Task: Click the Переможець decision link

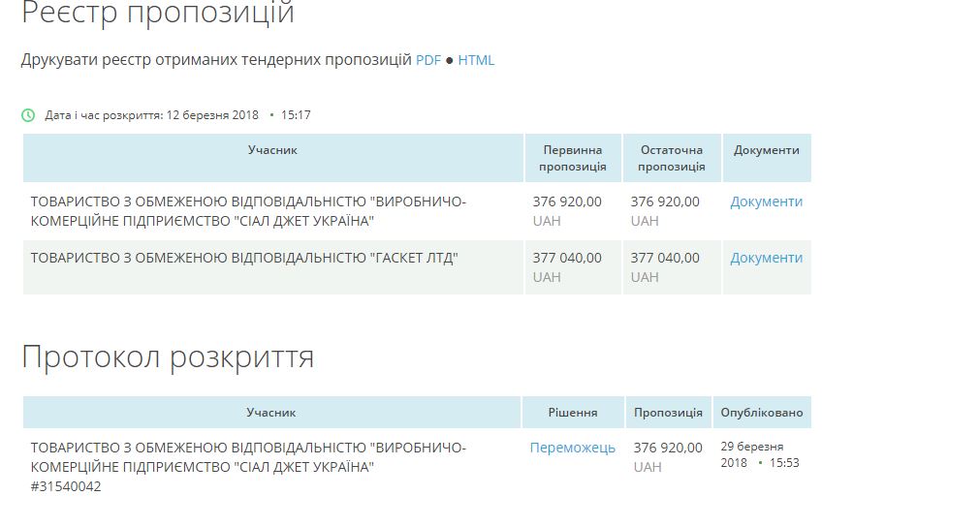Action: 573,448
